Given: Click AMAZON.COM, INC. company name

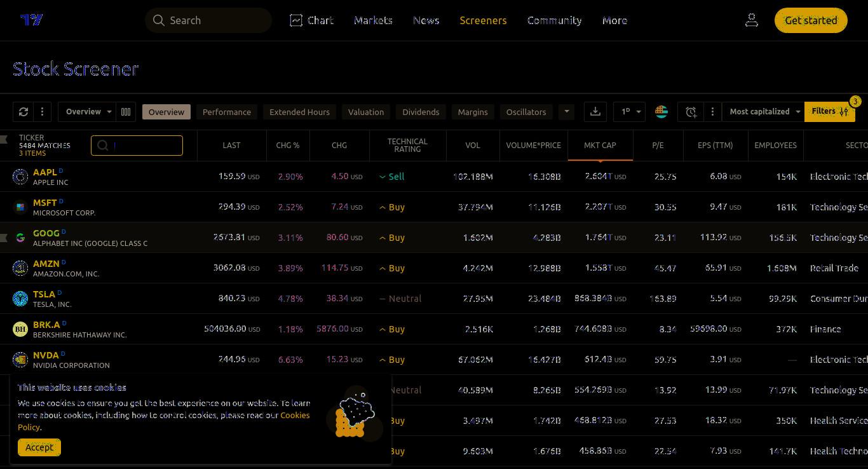Looking at the screenshot, I should click(66, 274).
